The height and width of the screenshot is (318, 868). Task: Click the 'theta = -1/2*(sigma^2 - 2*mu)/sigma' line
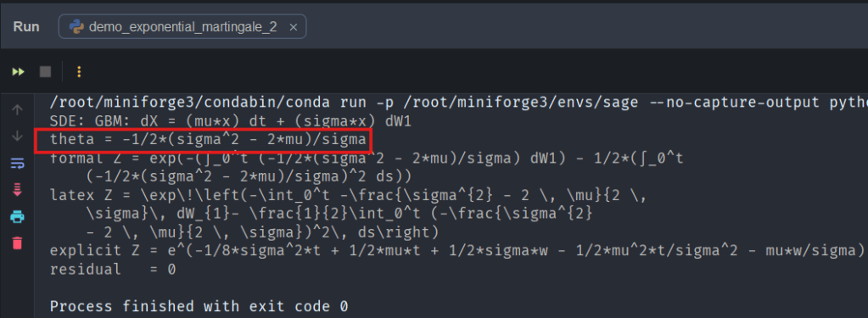(208, 139)
